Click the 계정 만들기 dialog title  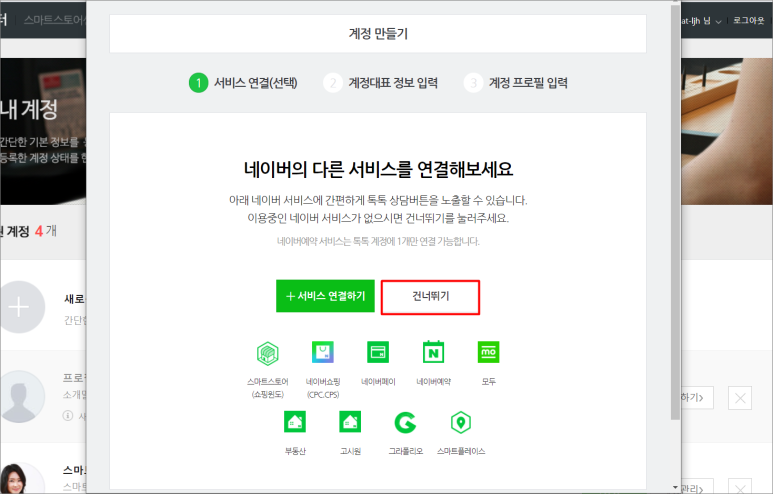(x=378, y=34)
